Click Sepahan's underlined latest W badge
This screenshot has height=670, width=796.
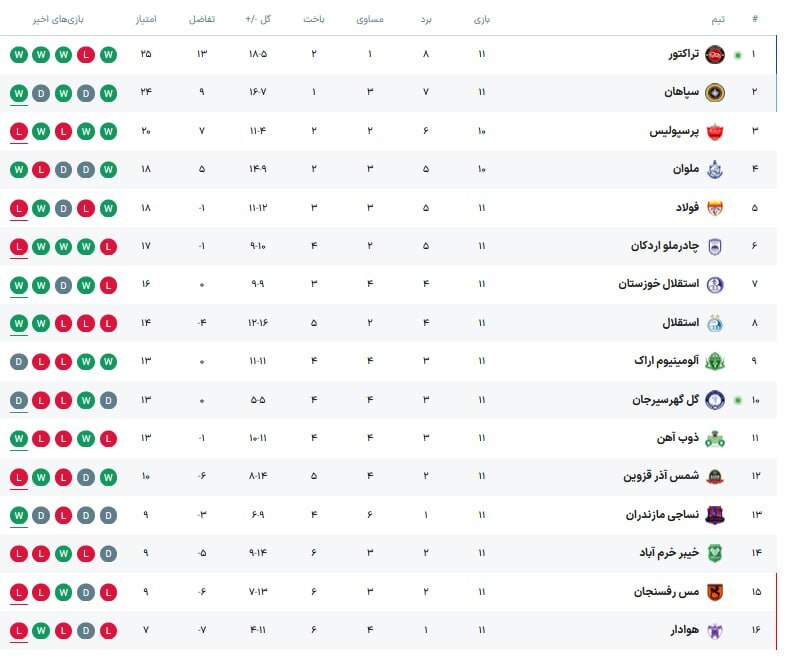click(x=19, y=93)
